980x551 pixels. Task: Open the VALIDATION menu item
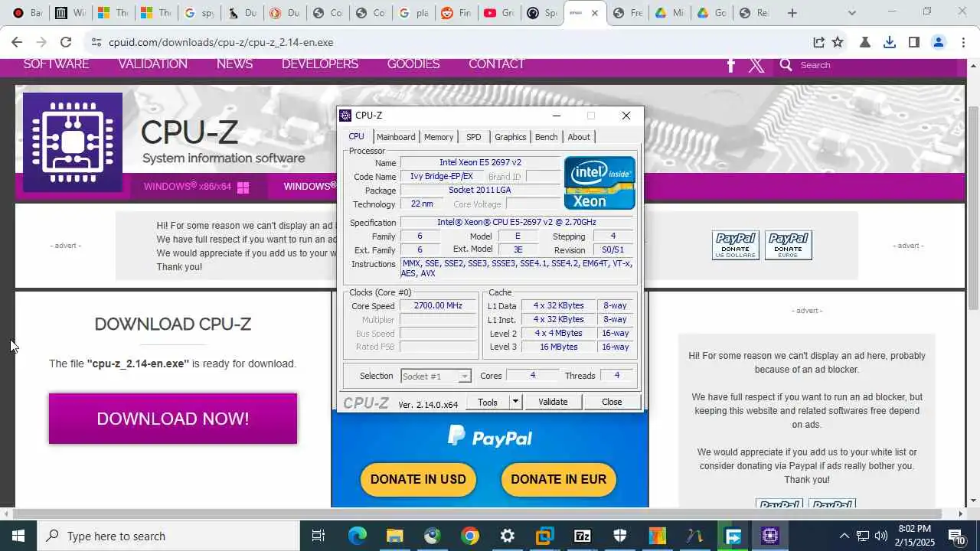[x=152, y=64]
